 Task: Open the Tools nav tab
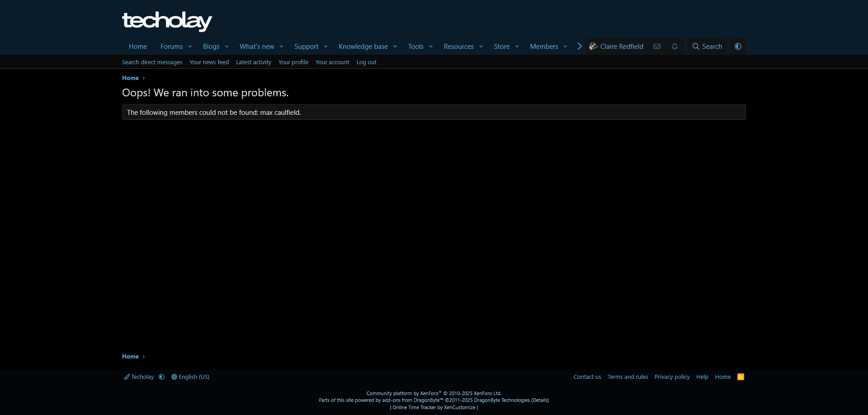tap(416, 47)
